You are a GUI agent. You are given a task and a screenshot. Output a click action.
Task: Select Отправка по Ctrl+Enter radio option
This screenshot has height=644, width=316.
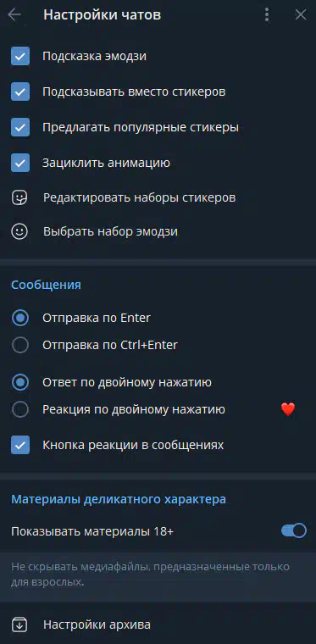20,345
